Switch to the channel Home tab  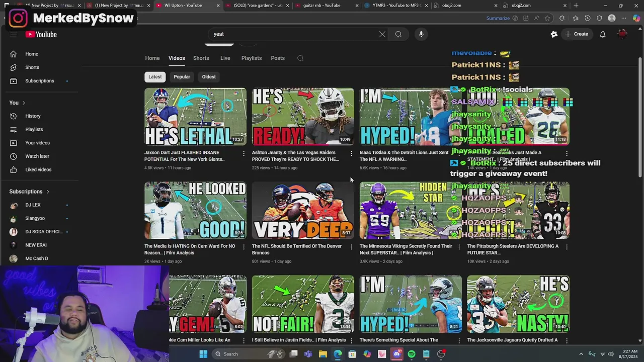[x=152, y=58]
